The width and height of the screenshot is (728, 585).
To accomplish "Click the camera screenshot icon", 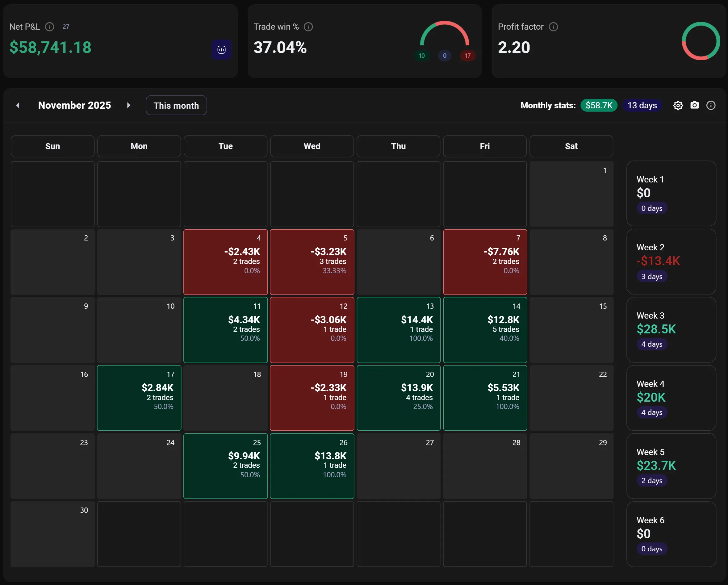I will tap(694, 105).
